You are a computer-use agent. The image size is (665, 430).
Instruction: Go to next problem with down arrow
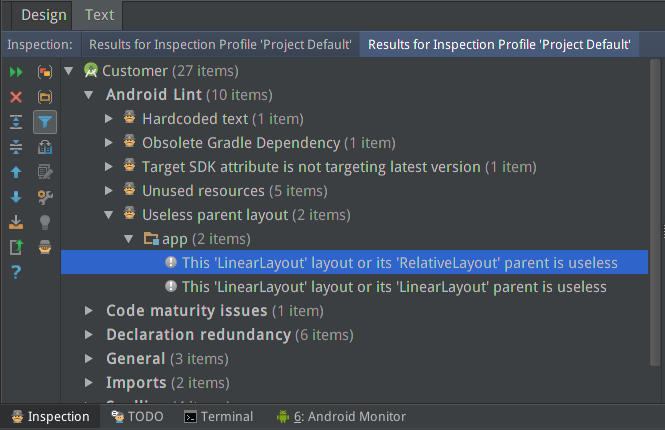16,197
